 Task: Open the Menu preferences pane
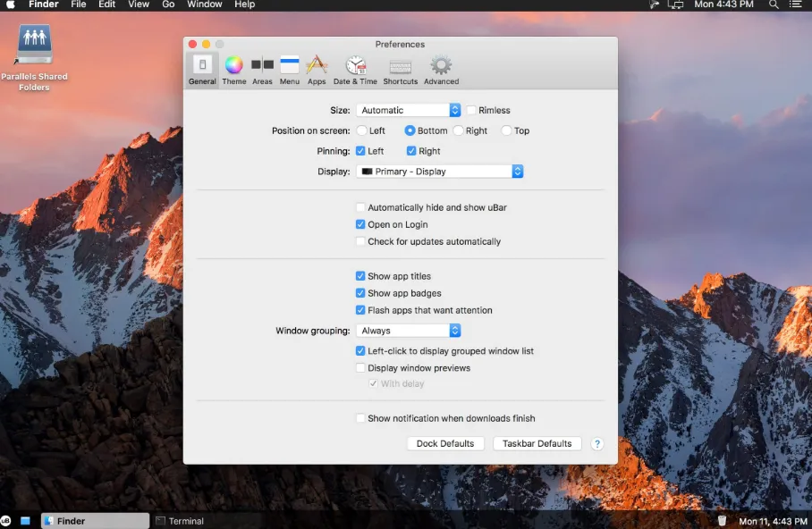(x=290, y=70)
